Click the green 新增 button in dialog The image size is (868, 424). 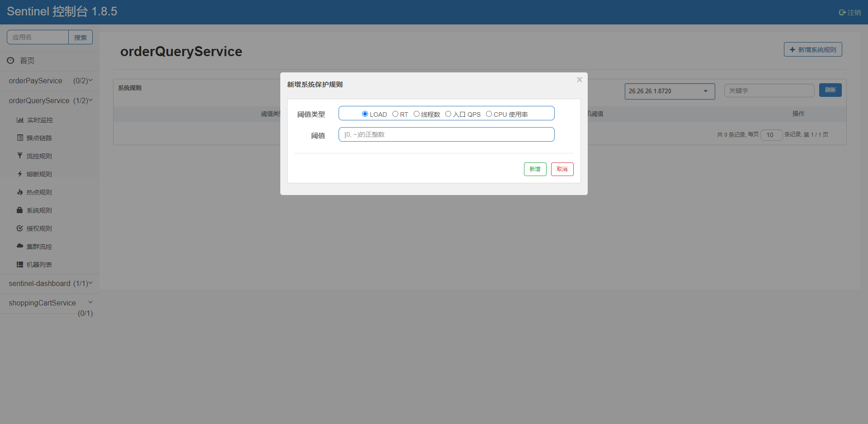pyautogui.click(x=535, y=169)
